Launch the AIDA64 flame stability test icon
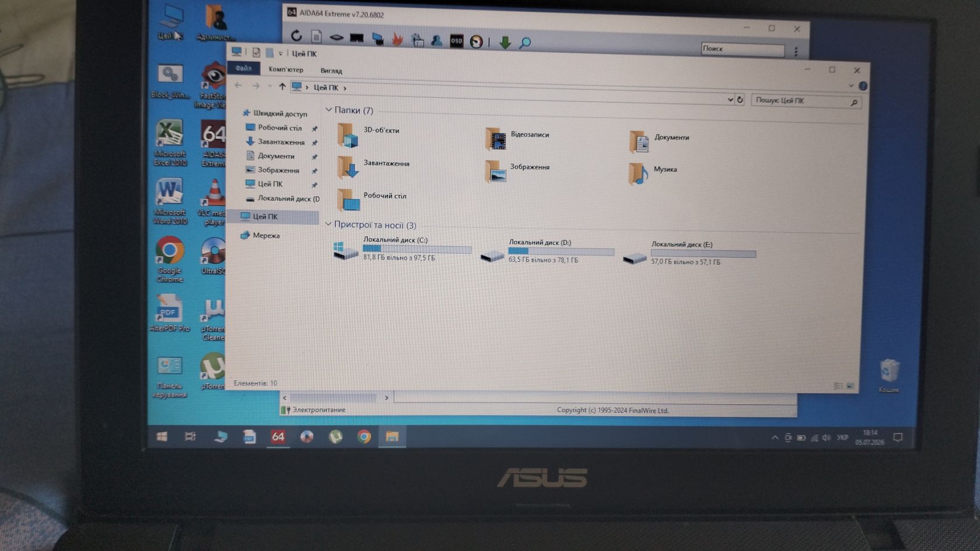 click(397, 40)
